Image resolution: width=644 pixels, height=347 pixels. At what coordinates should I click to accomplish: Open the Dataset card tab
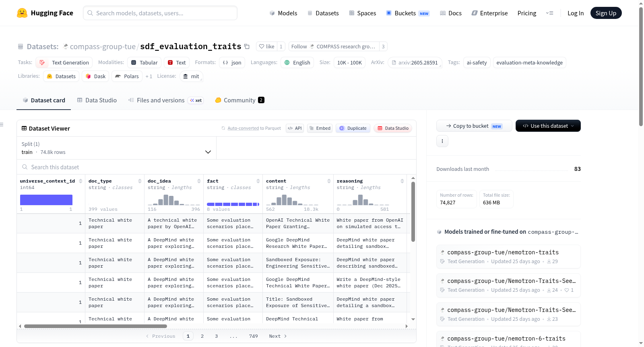pyautogui.click(x=44, y=100)
